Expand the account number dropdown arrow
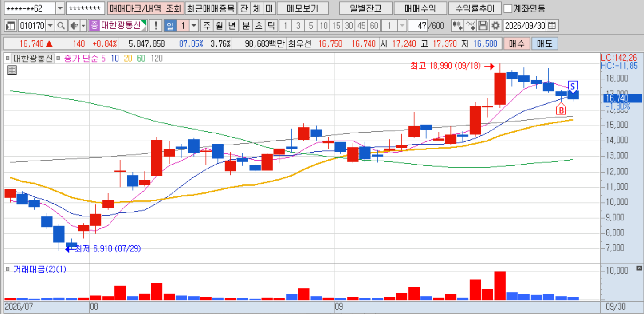This screenshot has height=314, width=644. 60,8
